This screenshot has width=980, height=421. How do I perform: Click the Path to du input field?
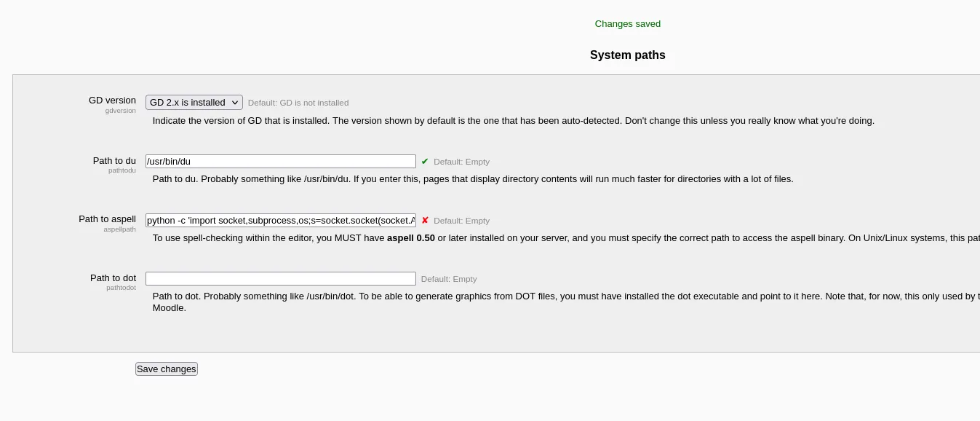(x=280, y=162)
